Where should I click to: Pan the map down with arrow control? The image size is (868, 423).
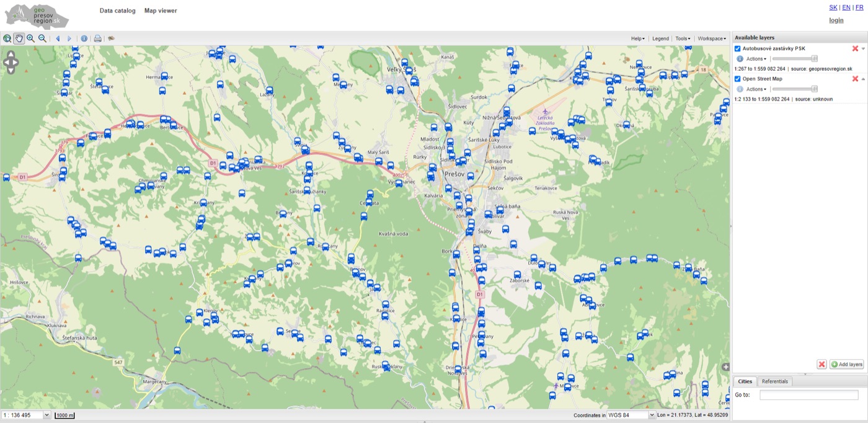(11, 70)
